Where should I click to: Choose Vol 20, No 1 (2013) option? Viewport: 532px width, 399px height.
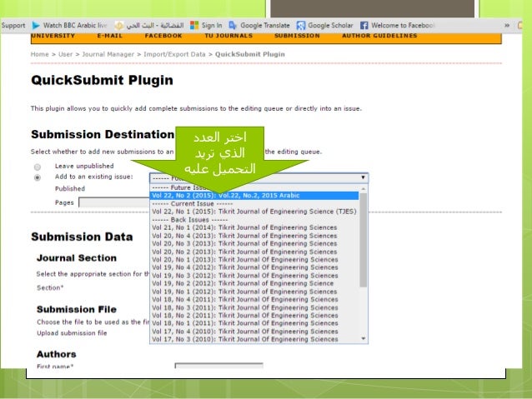click(x=254, y=259)
